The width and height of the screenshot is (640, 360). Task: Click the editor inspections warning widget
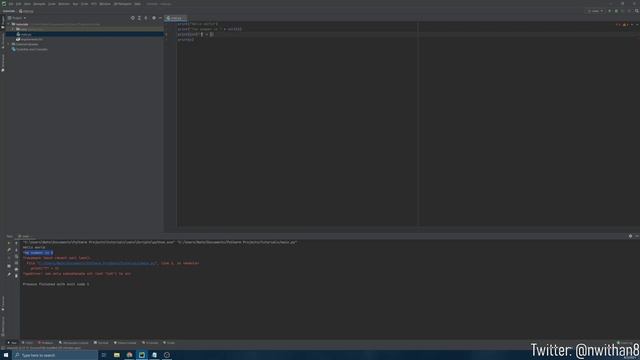(622, 24)
